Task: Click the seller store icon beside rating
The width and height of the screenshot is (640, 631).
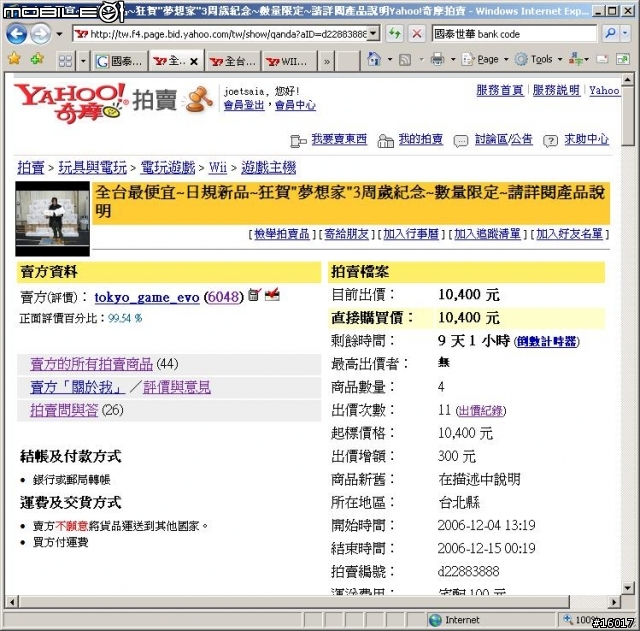Action: [254, 294]
